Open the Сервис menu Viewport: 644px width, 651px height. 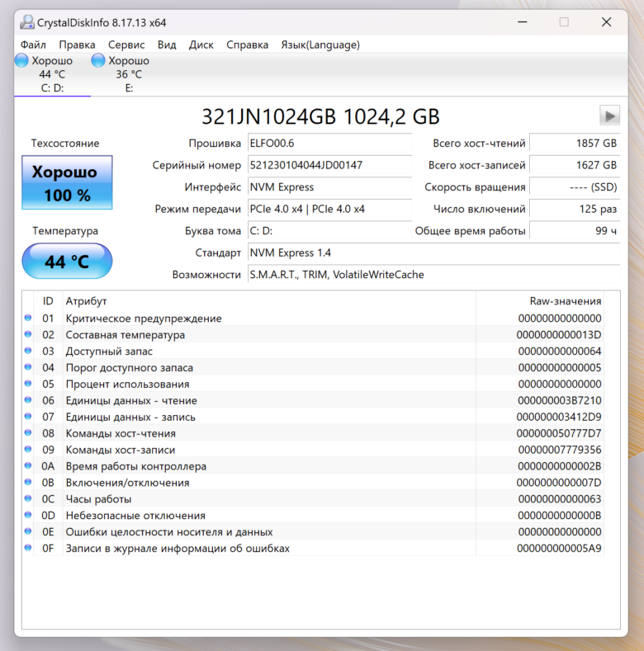[x=126, y=45]
